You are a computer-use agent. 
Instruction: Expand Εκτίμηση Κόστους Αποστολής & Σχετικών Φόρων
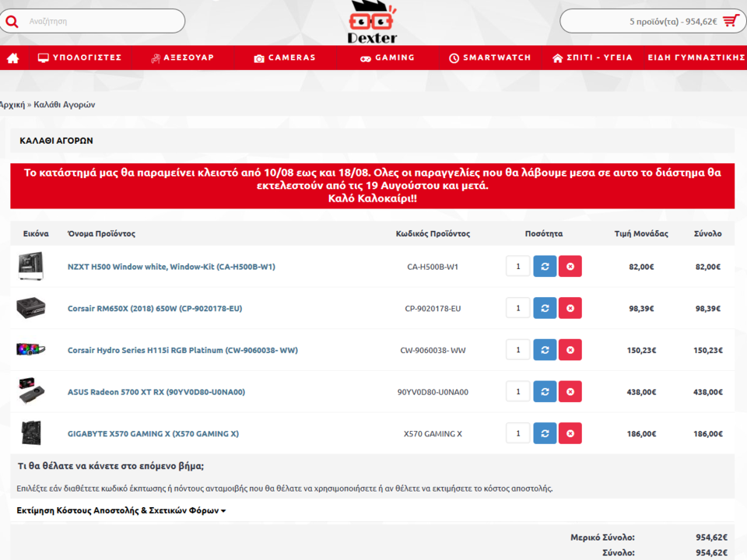pyautogui.click(x=121, y=510)
